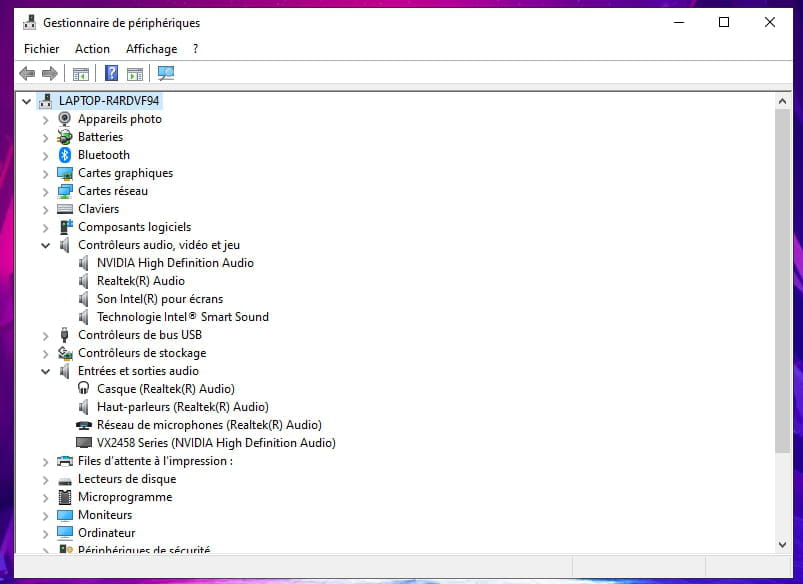Image resolution: width=803 pixels, height=584 pixels.
Task: Click the monitor icon beside VX2458 Series
Action: coord(83,443)
